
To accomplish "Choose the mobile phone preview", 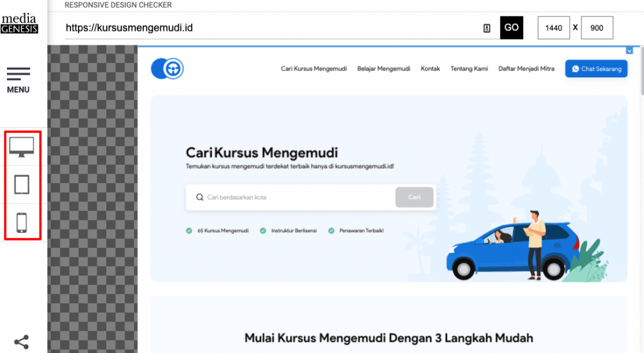I will click(x=22, y=223).
